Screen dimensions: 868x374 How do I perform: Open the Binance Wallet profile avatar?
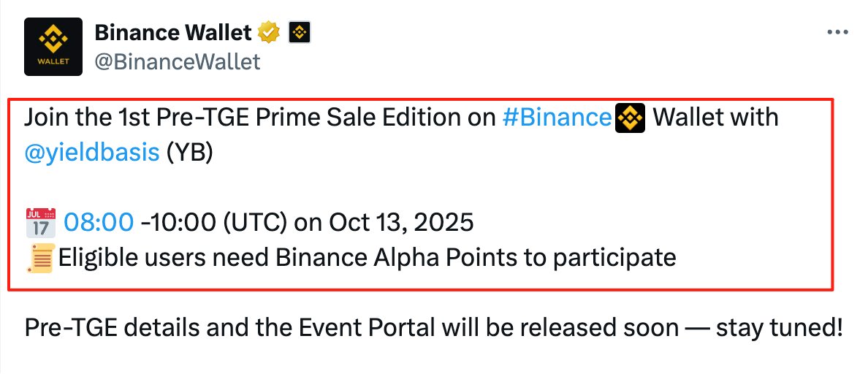point(53,47)
